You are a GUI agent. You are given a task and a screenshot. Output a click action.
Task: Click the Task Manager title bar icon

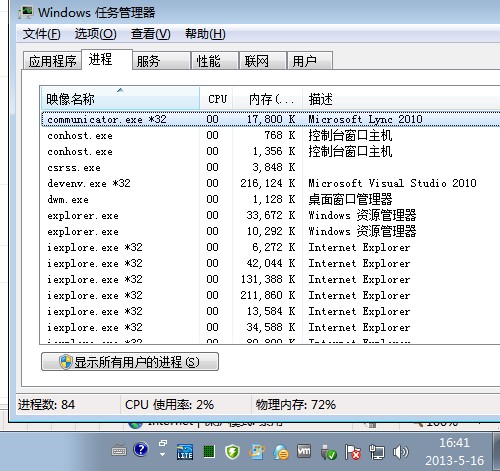pos(26,13)
